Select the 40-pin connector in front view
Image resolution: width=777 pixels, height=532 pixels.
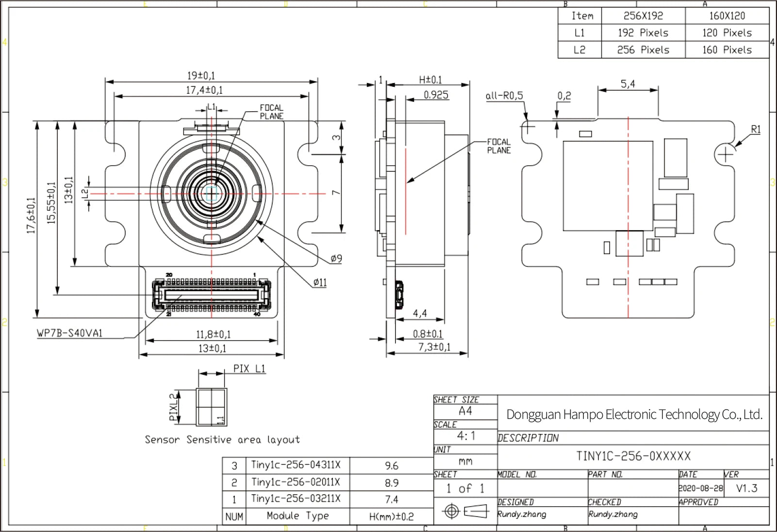click(211, 295)
